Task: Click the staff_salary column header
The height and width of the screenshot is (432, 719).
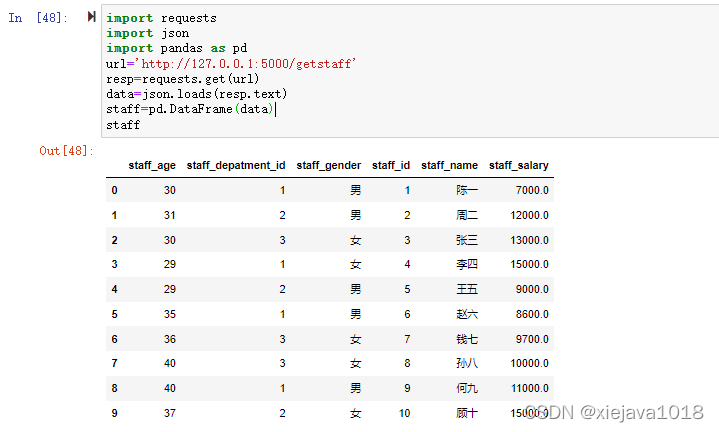Action: tap(519, 166)
